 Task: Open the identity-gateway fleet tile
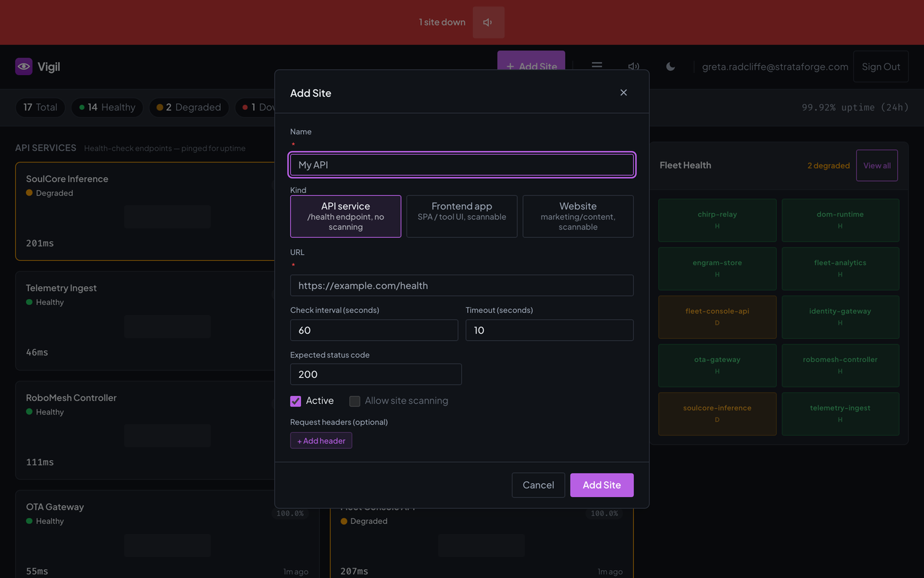(x=840, y=317)
